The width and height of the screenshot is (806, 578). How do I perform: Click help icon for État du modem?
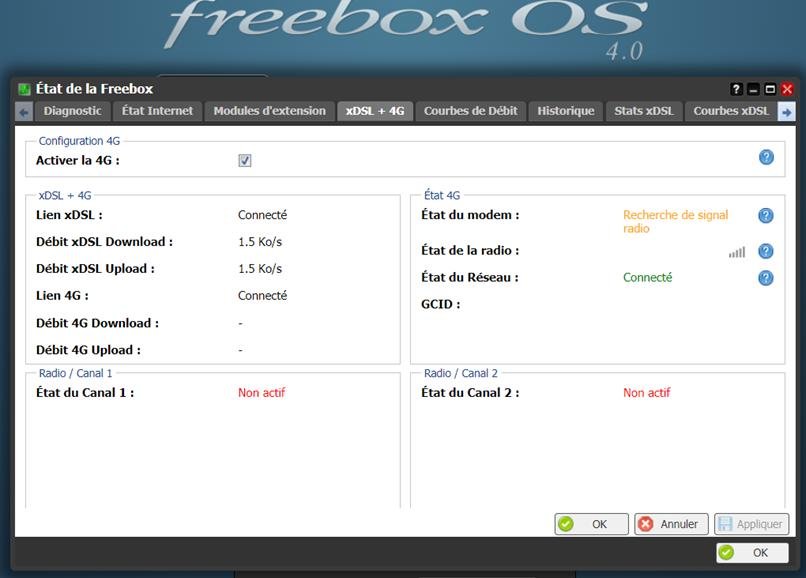[766, 216]
